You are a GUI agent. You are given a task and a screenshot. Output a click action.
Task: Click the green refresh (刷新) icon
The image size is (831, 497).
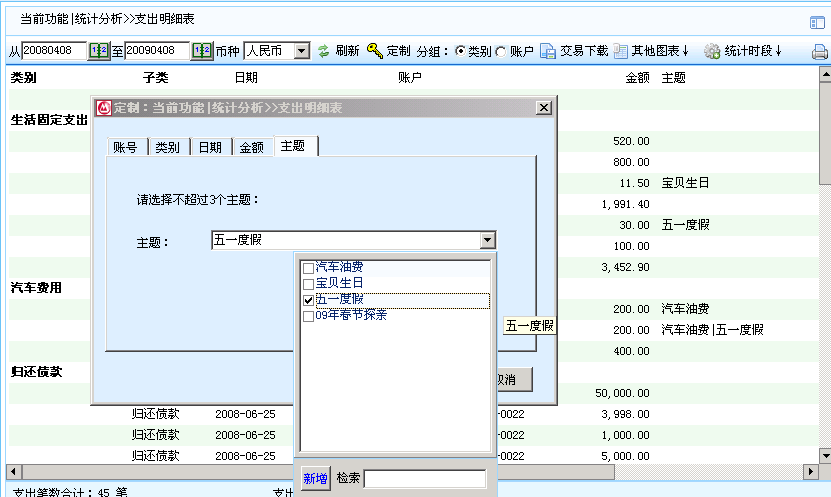(x=324, y=51)
